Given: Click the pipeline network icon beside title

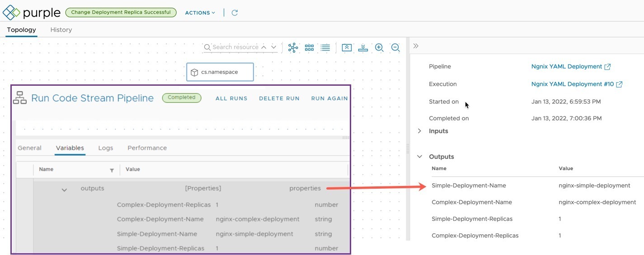Looking at the screenshot, I should point(20,98).
